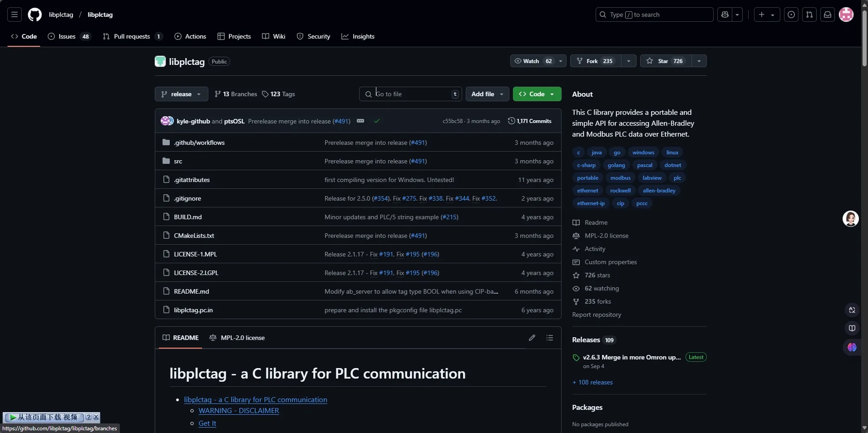
Task: Expand the commit message ellipsis
Action: click(x=360, y=121)
